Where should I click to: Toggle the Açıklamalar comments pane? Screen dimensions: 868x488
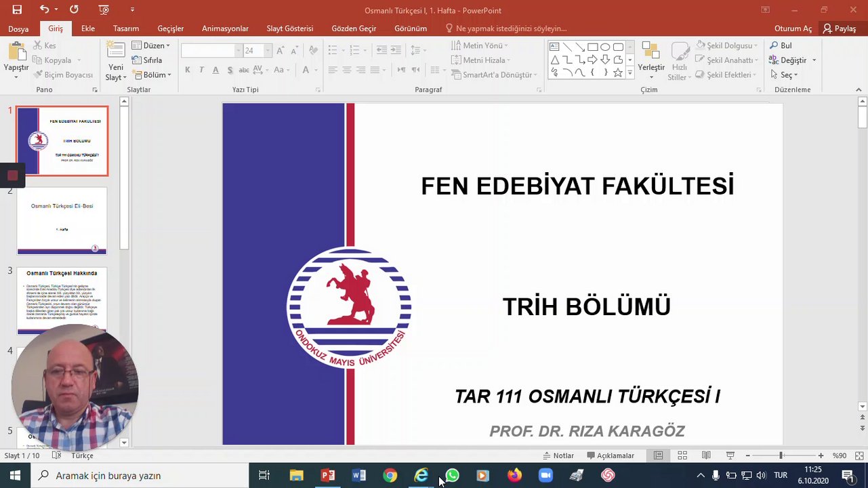tap(610, 455)
